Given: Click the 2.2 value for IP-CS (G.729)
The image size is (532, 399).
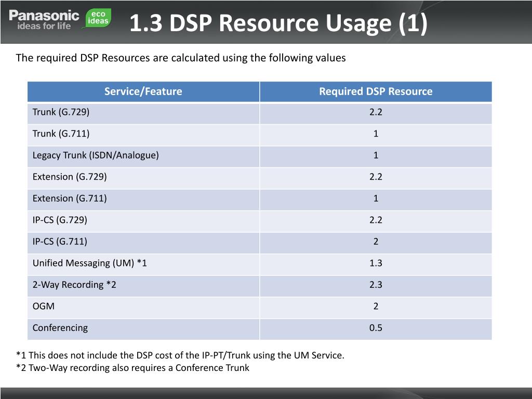Looking at the screenshot, I should click(x=376, y=220).
